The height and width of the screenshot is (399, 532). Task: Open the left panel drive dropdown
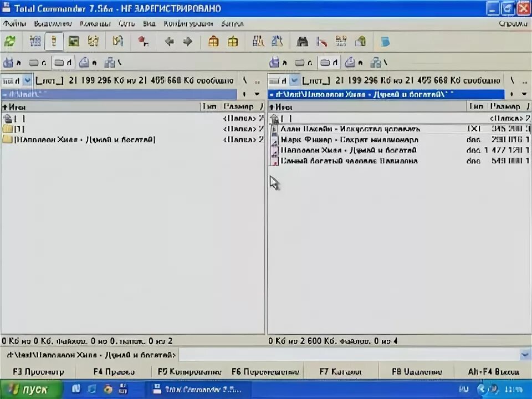(28, 81)
